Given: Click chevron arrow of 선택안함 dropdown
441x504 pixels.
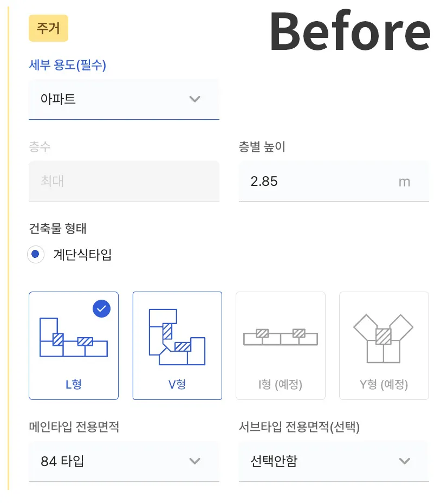Looking at the screenshot, I should pyautogui.click(x=404, y=461).
